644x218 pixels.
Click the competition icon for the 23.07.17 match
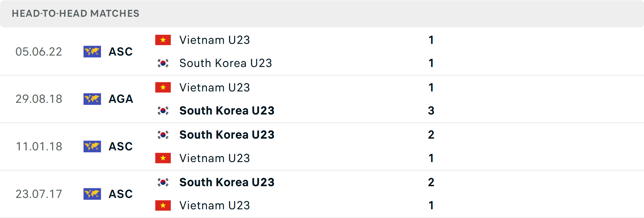[x=92, y=194]
